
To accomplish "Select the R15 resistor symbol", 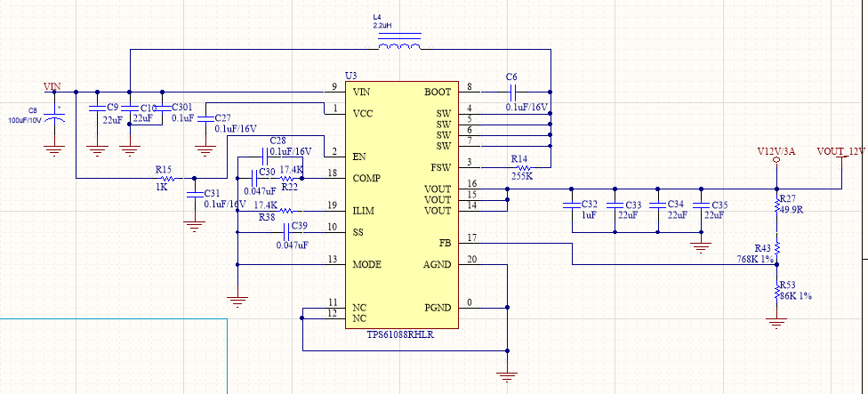I will [166, 178].
